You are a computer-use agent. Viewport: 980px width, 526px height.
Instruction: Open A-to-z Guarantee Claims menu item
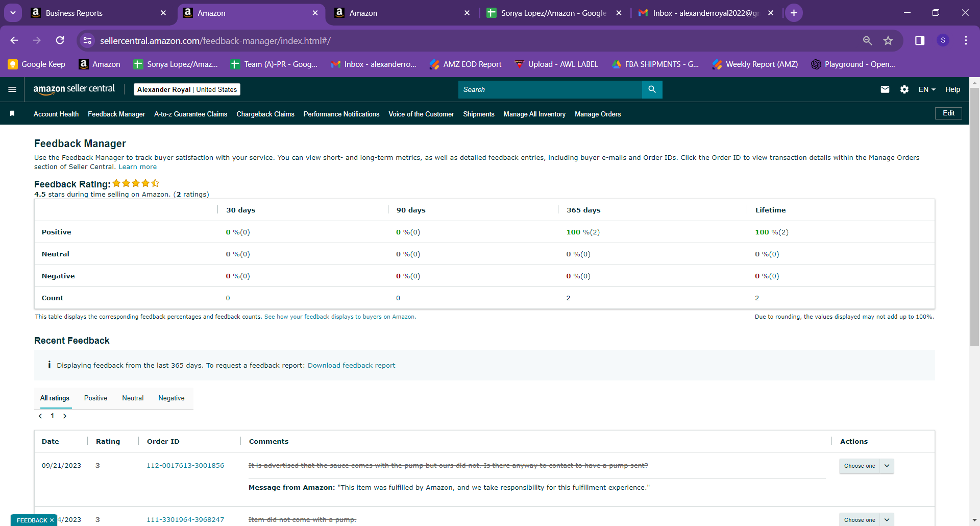coord(190,114)
